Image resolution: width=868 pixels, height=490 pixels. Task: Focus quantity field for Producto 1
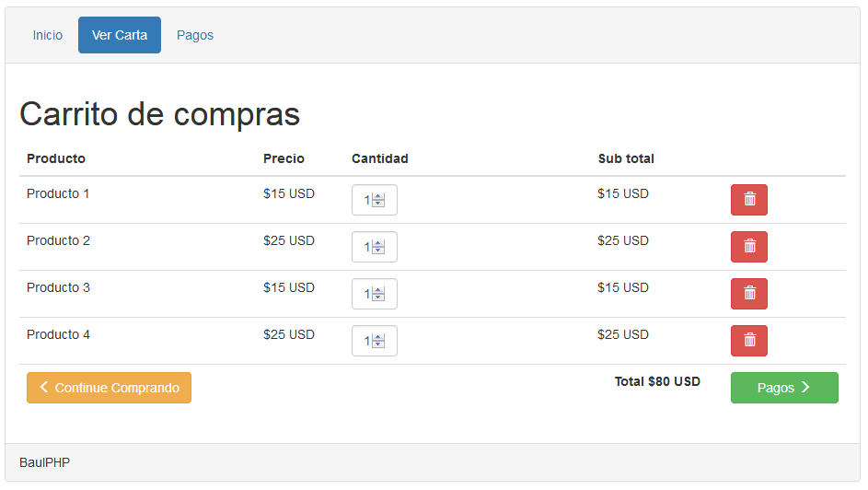coord(375,199)
